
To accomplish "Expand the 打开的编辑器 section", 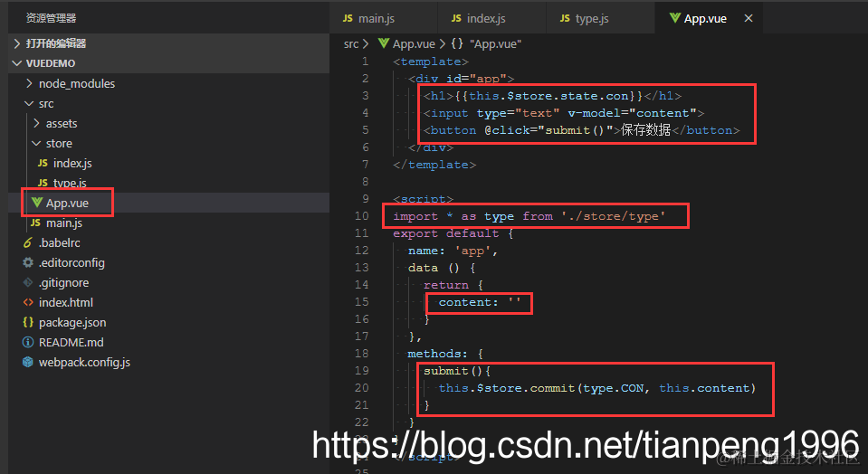I will 169,43.
